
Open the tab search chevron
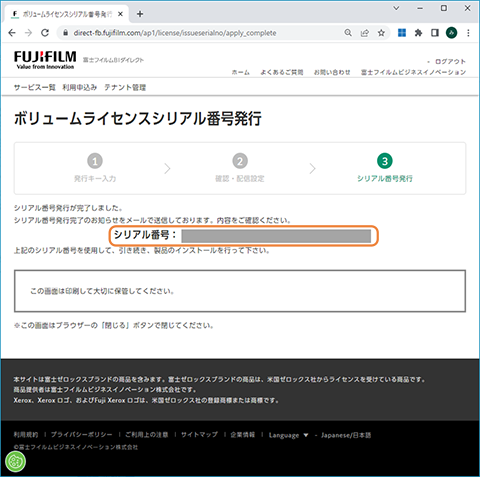click(x=396, y=8)
